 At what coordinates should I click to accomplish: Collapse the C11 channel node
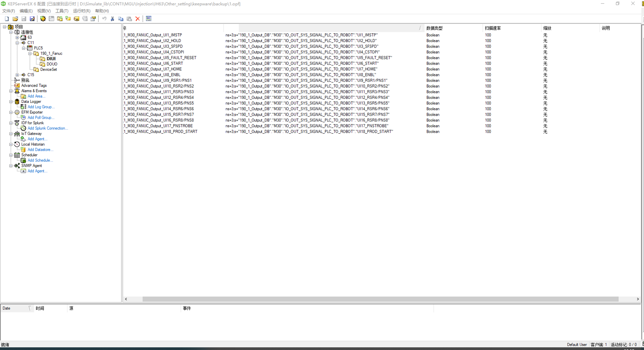click(x=17, y=43)
